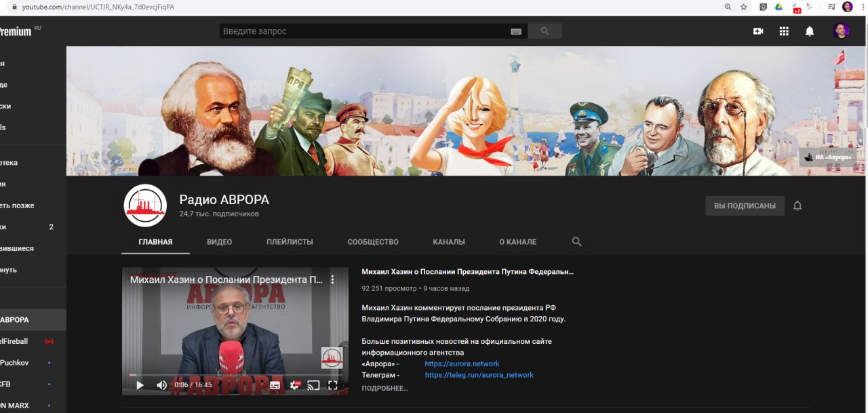
Task: Click the Радио АВРОРА channel avatar
Action: pos(145,205)
